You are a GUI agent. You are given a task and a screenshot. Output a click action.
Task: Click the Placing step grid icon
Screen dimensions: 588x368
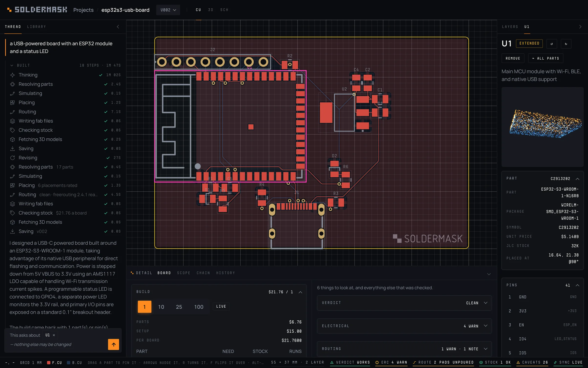tap(12, 103)
